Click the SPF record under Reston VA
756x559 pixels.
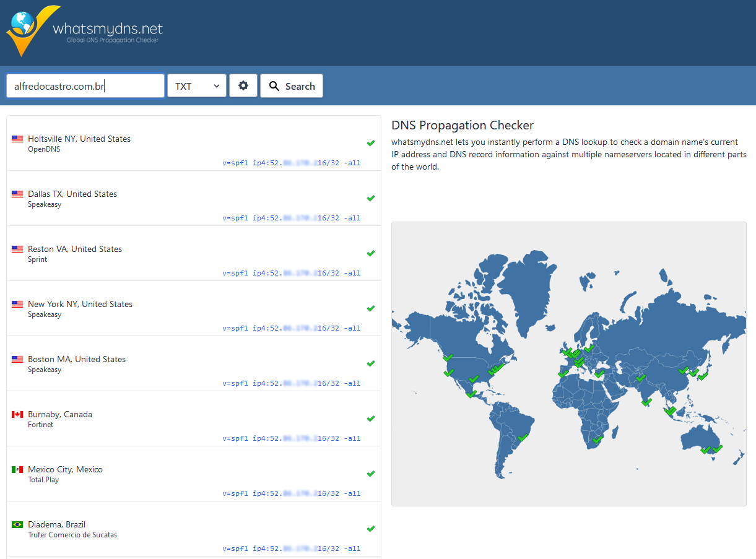(292, 274)
